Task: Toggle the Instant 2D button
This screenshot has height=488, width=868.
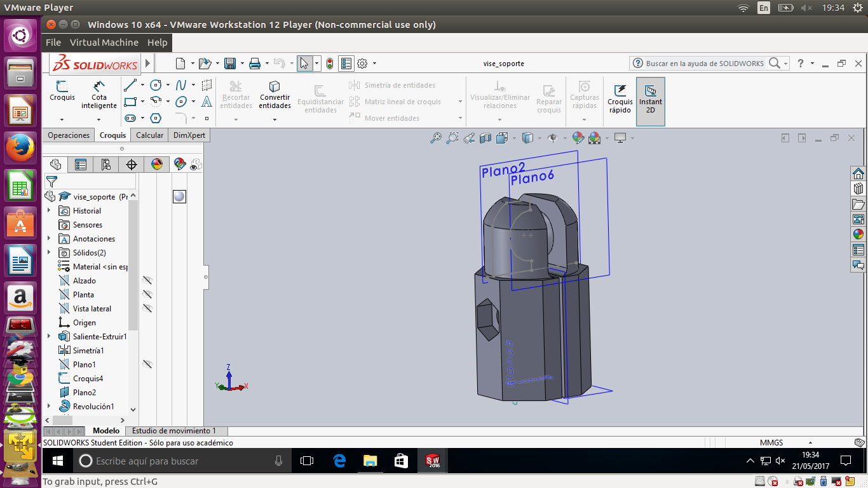Action: pyautogui.click(x=650, y=98)
